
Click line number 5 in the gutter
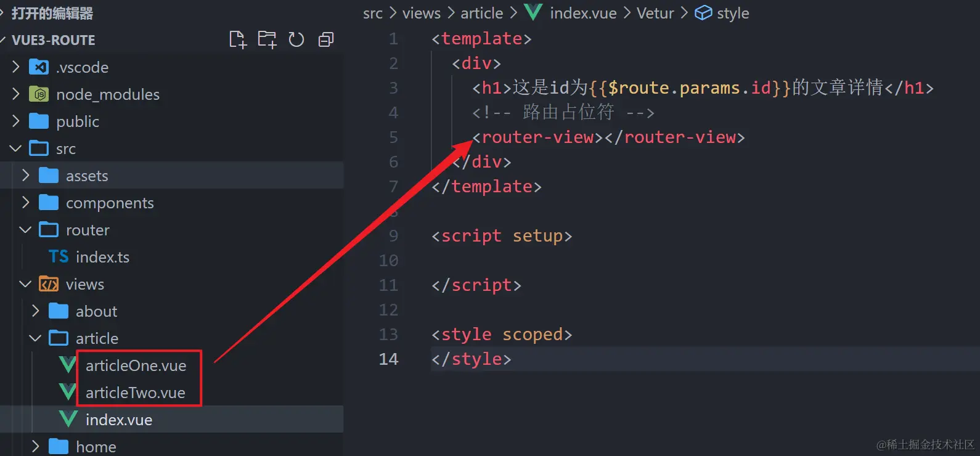393,137
